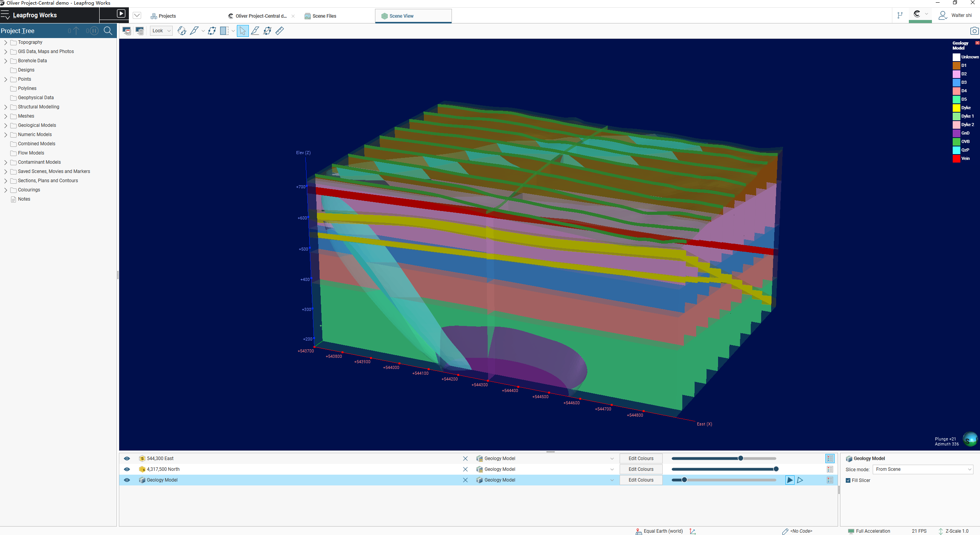Remove Geology Model from the scene list
Screen dimensions: 980x535
coord(465,480)
